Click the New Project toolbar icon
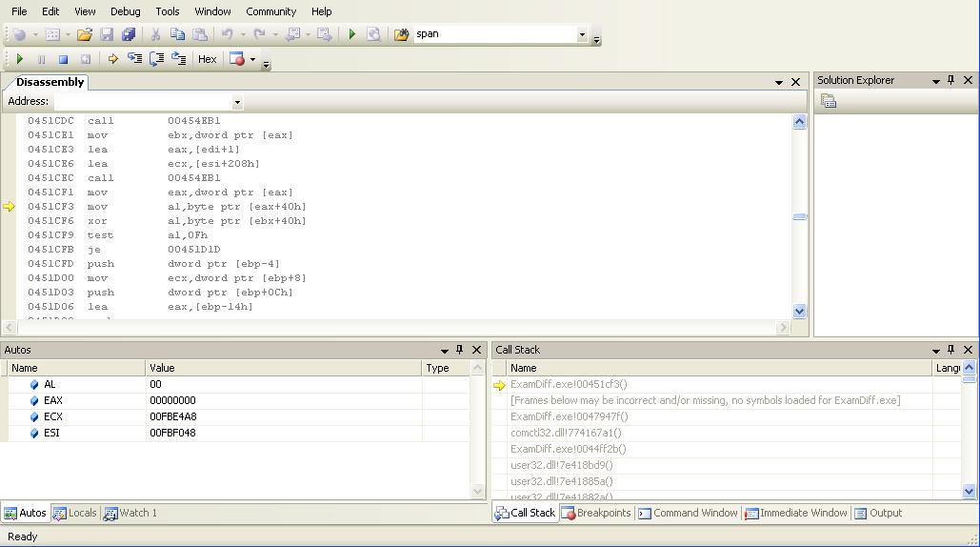 pyautogui.click(x=19, y=34)
